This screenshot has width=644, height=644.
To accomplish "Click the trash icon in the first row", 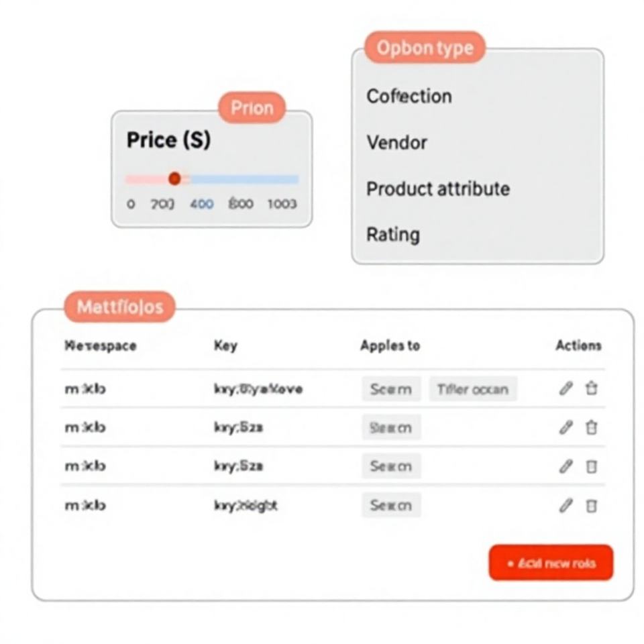I will tap(591, 388).
